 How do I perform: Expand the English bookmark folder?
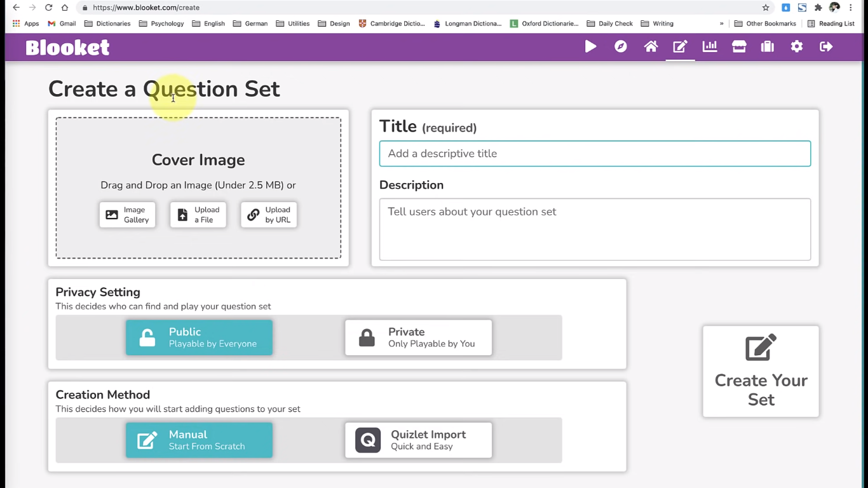coord(208,24)
